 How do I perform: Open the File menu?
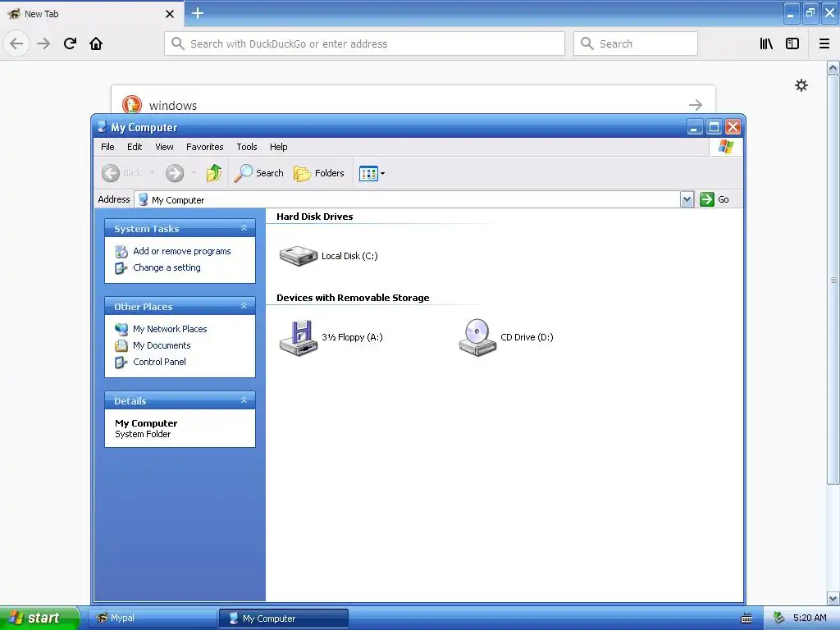click(107, 147)
